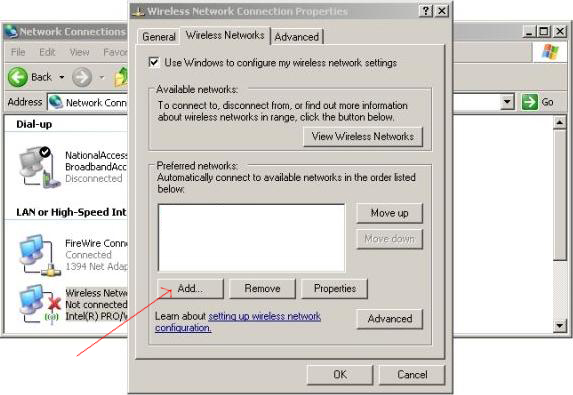The height and width of the screenshot is (395, 573).
Task: Open the Advanced tab
Action: (297, 37)
